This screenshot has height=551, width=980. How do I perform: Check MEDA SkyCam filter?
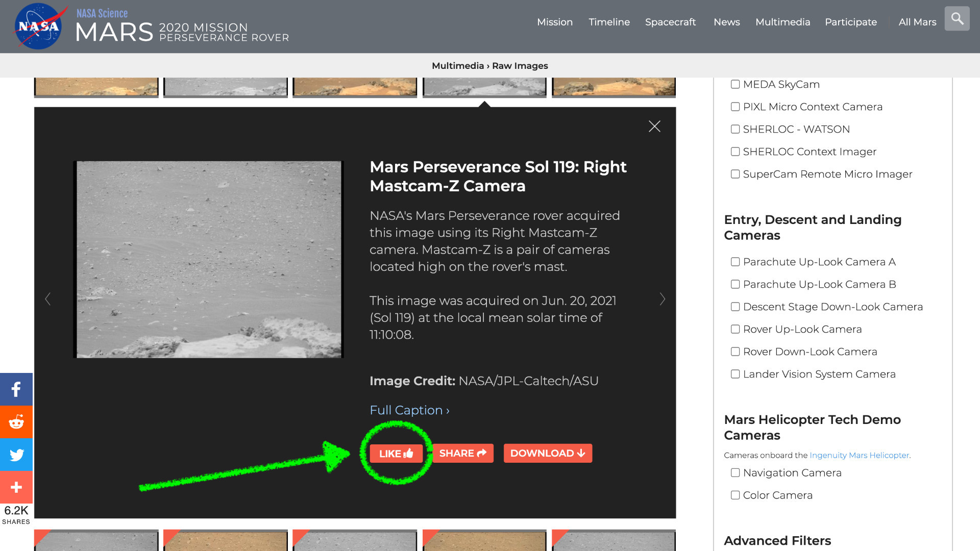[735, 84]
